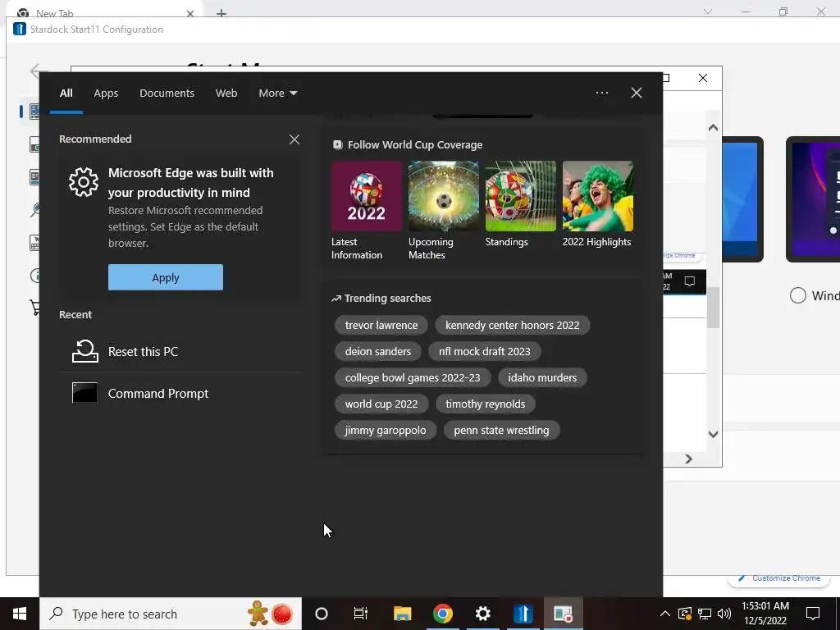This screenshot has height=630, width=840.
Task: Click the taskbar search input field
Action: pyautogui.click(x=171, y=614)
